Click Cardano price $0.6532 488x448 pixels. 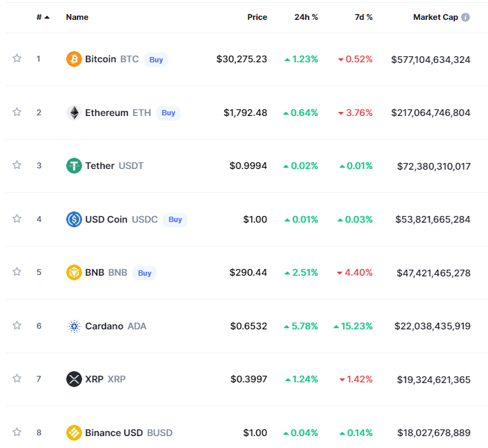point(248,326)
